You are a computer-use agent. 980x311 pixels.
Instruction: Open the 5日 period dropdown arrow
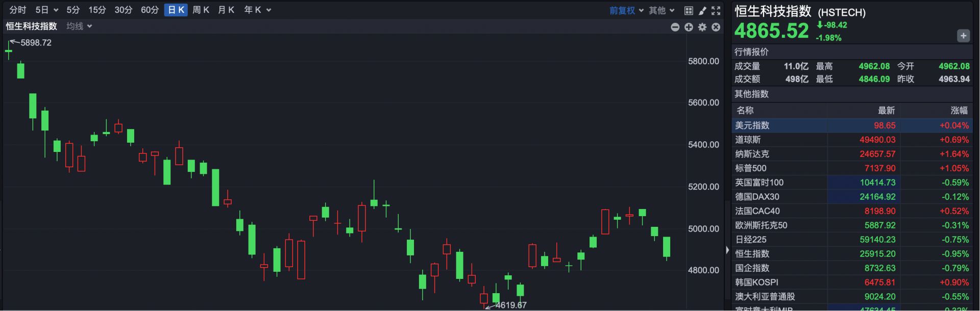pyautogui.click(x=56, y=10)
